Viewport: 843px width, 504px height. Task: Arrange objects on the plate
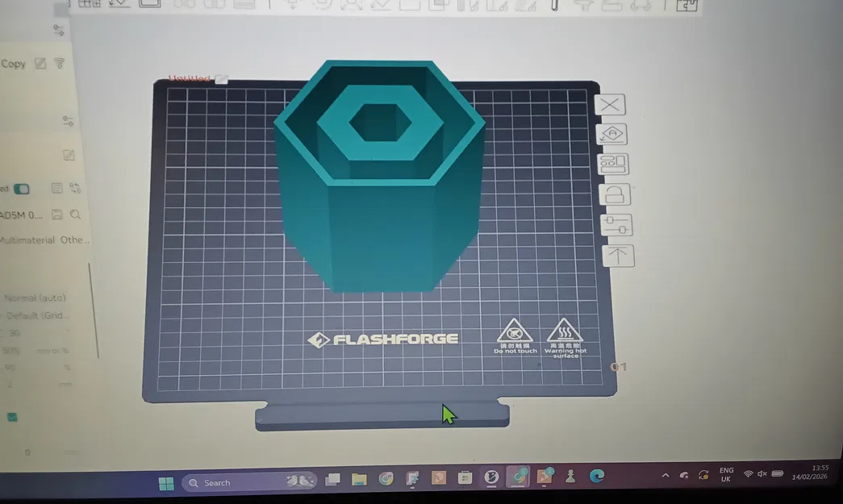coord(613,165)
